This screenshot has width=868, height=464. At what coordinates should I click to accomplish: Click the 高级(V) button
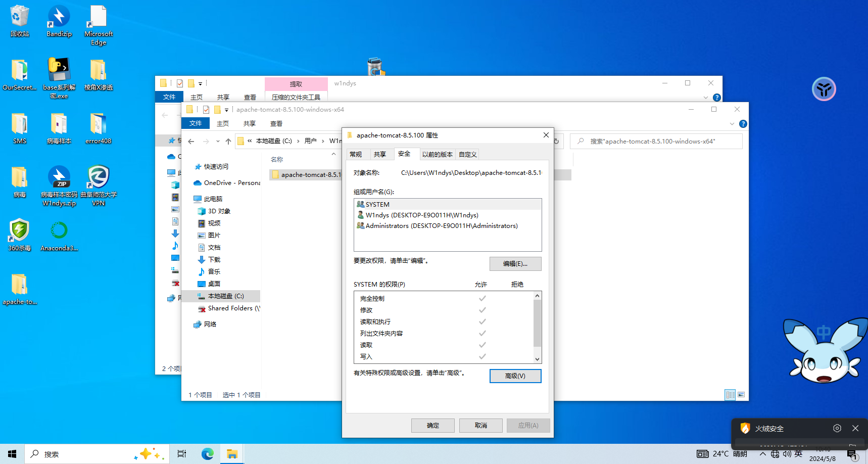pyautogui.click(x=515, y=376)
